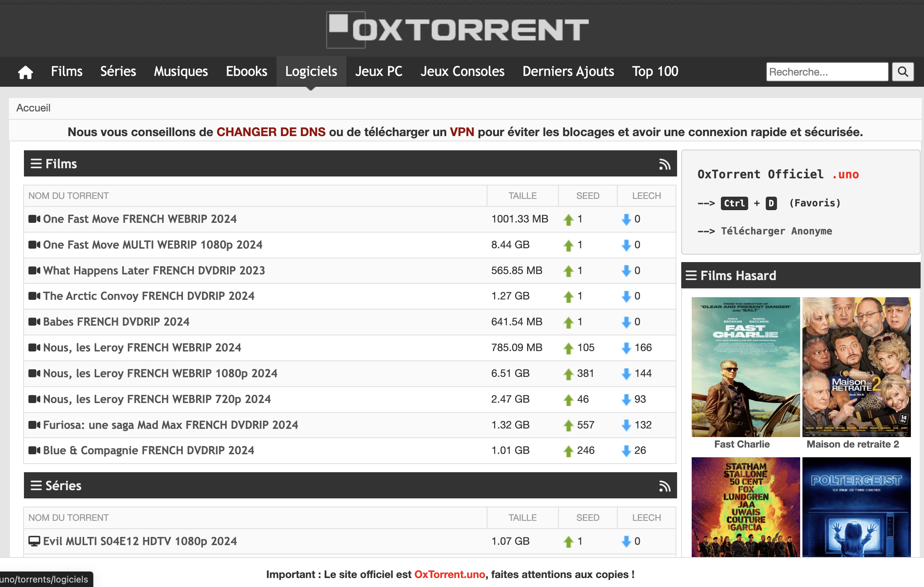Click the CHANGER DE DNS link
This screenshot has height=587, width=924.
coord(270,132)
